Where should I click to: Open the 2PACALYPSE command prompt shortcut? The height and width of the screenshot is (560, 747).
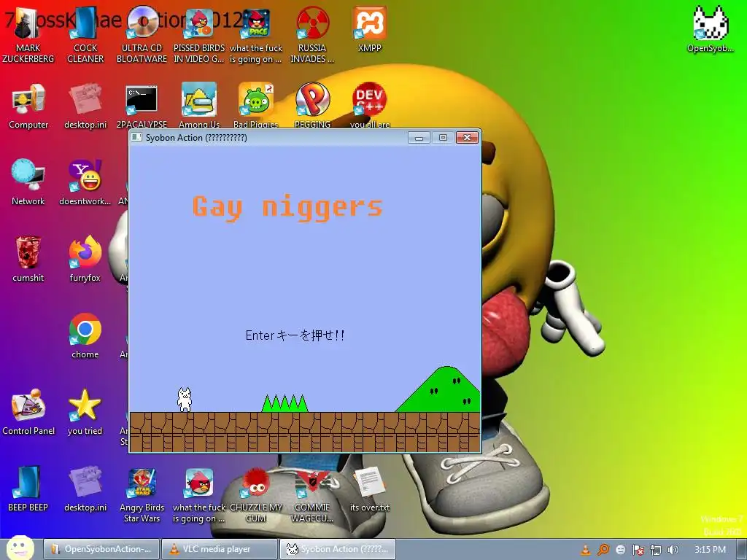click(x=142, y=106)
